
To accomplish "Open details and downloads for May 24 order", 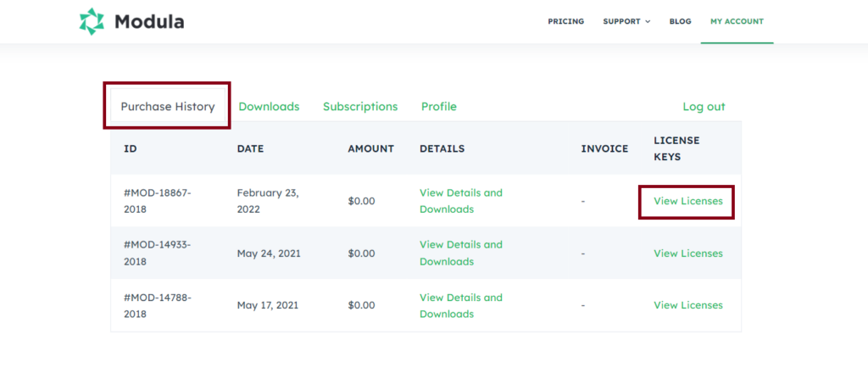I will pos(460,253).
